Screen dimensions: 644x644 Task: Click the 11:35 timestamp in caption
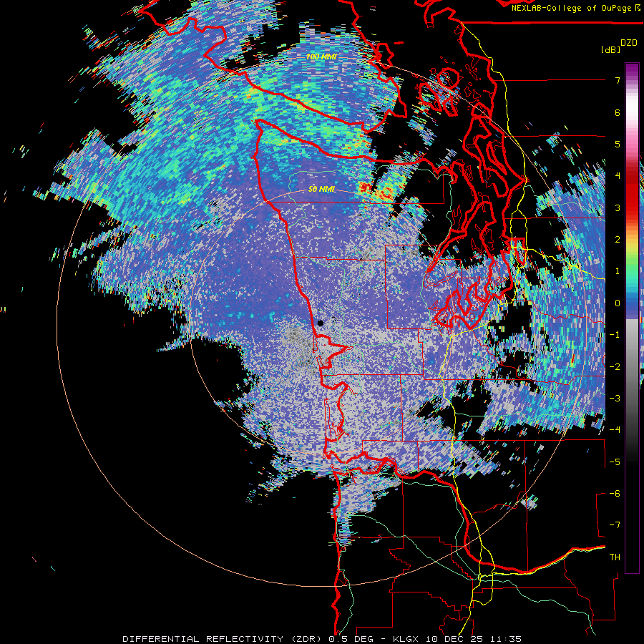(506, 639)
